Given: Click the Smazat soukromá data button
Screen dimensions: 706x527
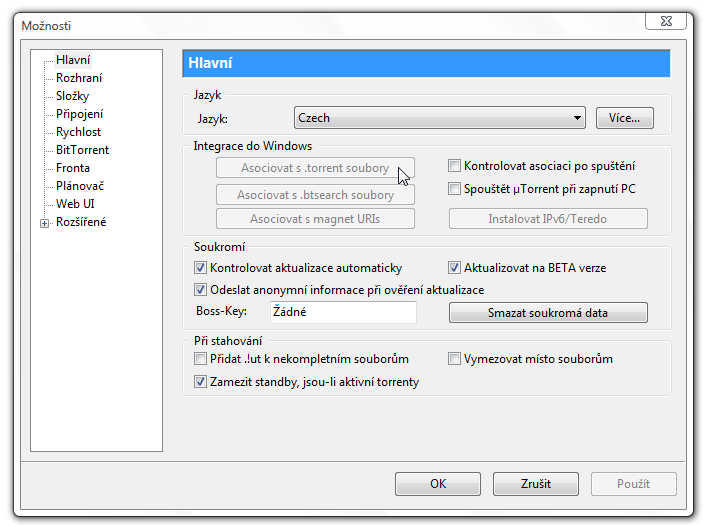Looking at the screenshot, I should [x=548, y=313].
